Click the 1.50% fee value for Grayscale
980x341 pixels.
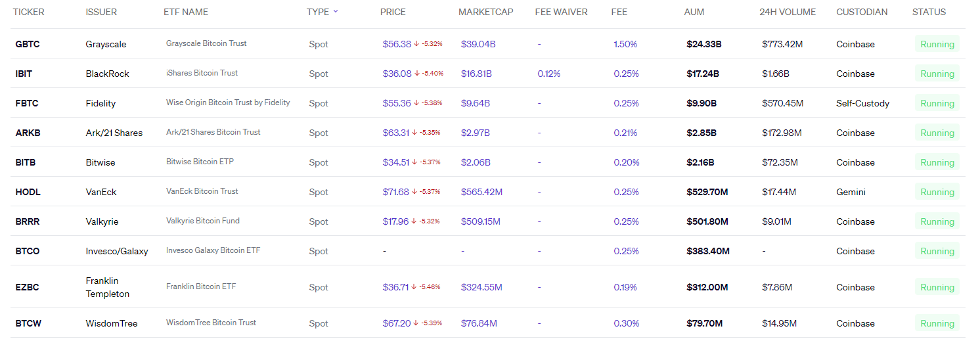[x=625, y=44]
